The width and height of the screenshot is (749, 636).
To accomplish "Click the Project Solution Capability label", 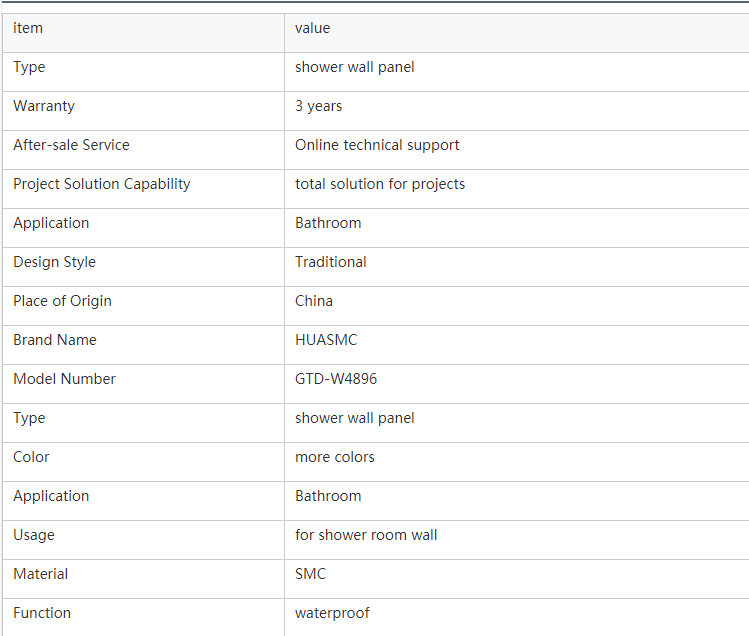I will [x=102, y=184].
